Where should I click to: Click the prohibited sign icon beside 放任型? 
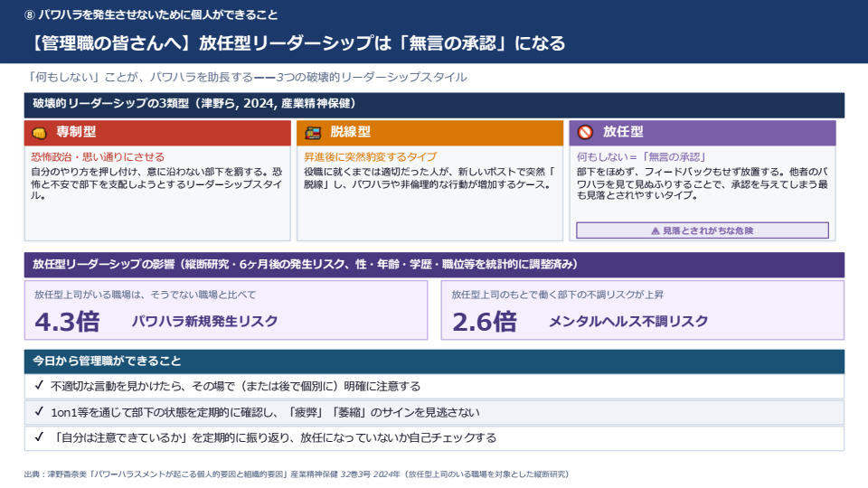[585, 132]
